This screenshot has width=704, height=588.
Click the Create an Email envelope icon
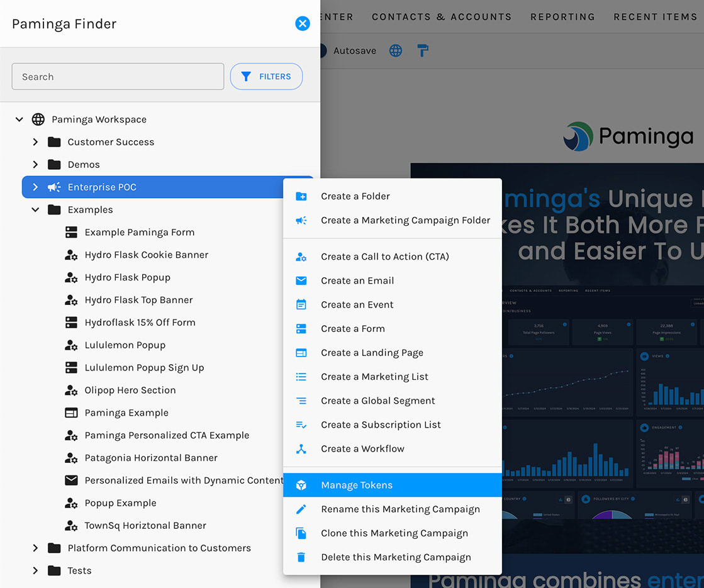coord(301,280)
